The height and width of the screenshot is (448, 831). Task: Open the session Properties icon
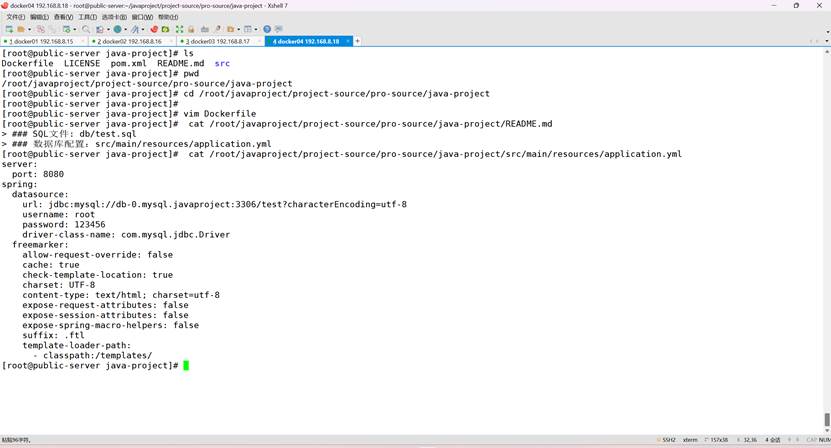(x=66, y=29)
